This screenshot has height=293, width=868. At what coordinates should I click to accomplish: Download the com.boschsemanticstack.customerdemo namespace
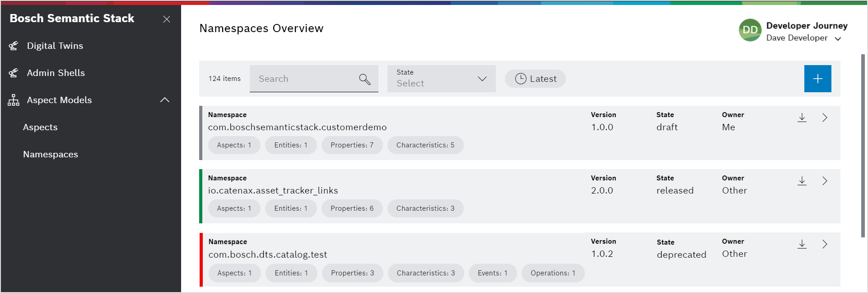(802, 118)
